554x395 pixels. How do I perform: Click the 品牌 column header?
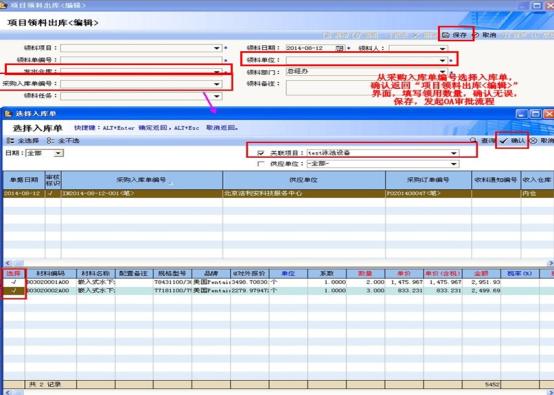pyautogui.click(x=211, y=273)
